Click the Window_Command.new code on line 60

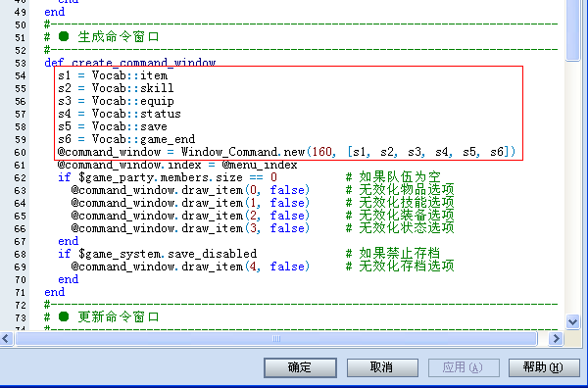click(x=348, y=152)
